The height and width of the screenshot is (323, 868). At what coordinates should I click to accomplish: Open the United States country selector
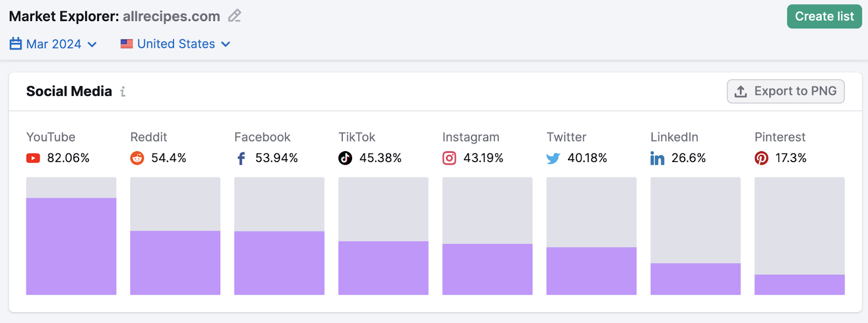pyautogui.click(x=175, y=44)
